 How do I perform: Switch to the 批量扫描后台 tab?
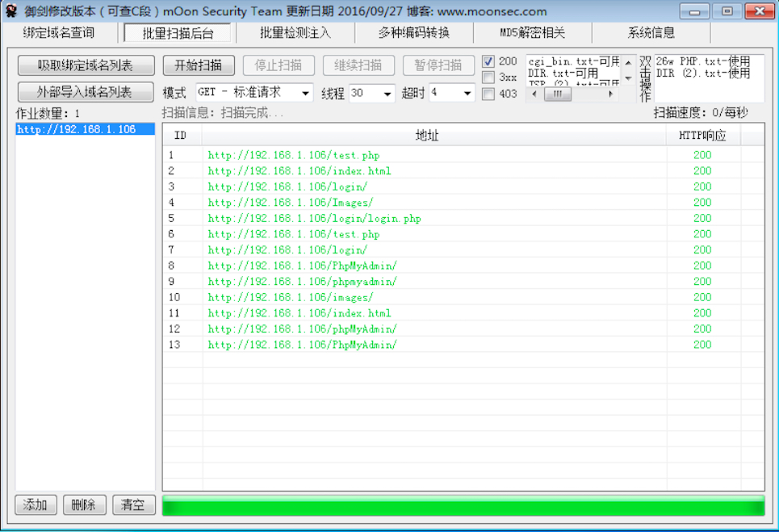[178, 33]
